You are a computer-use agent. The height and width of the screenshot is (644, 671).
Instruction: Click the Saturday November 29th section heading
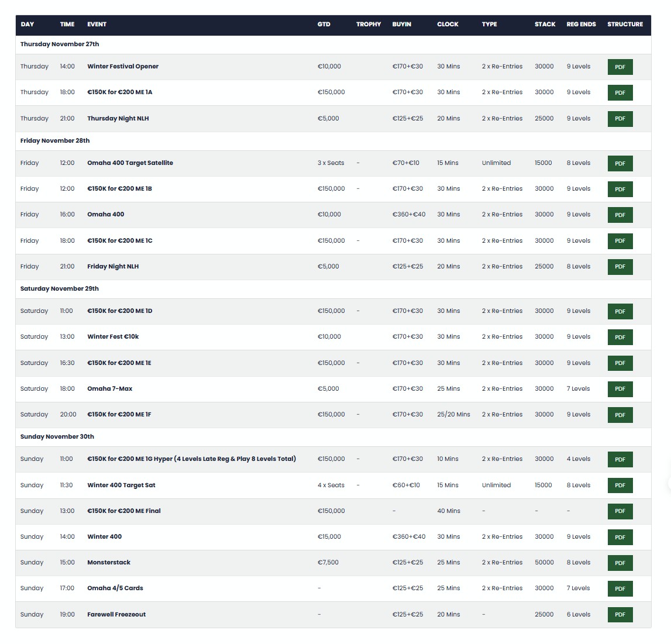coord(60,289)
